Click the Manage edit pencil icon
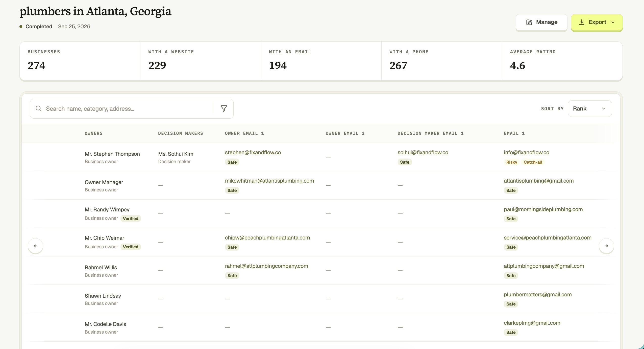The width and height of the screenshot is (644, 349). tap(529, 22)
